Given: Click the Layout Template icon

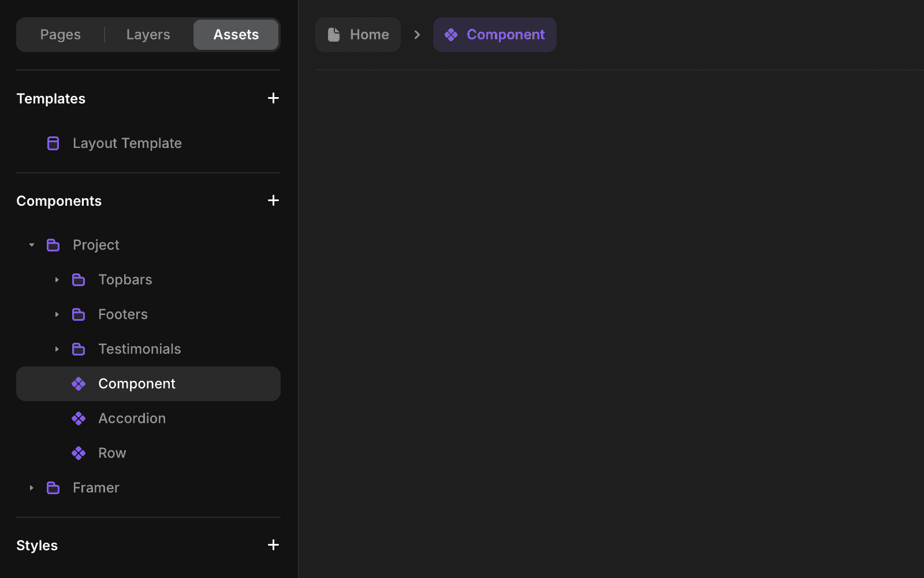Looking at the screenshot, I should click(53, 143).
